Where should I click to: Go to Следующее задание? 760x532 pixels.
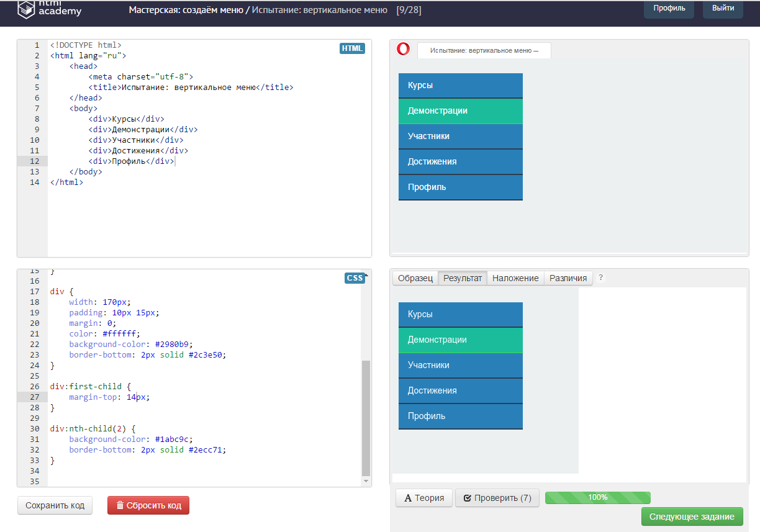point(692,516)
